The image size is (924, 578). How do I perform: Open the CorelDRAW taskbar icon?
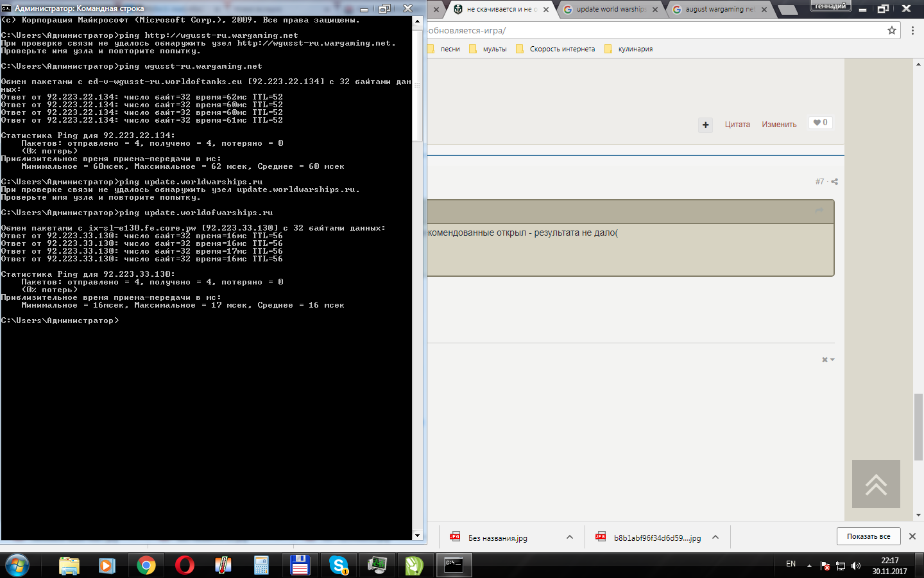(x=415, y=566)
